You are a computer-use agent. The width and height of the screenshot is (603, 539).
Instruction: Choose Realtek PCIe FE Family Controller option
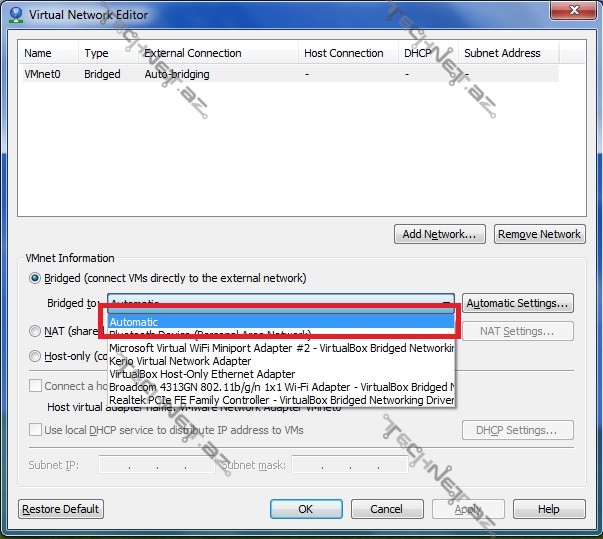(281, 400)
